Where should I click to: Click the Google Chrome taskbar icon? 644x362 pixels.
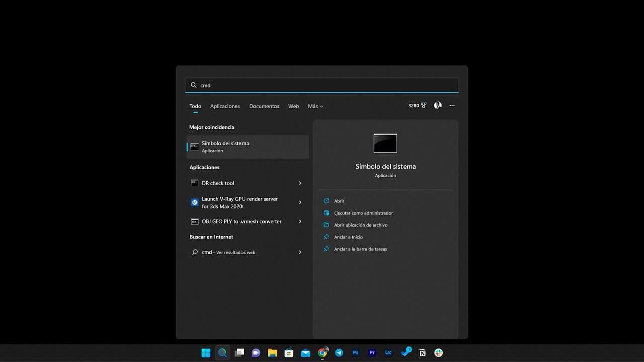pos(323,353)
